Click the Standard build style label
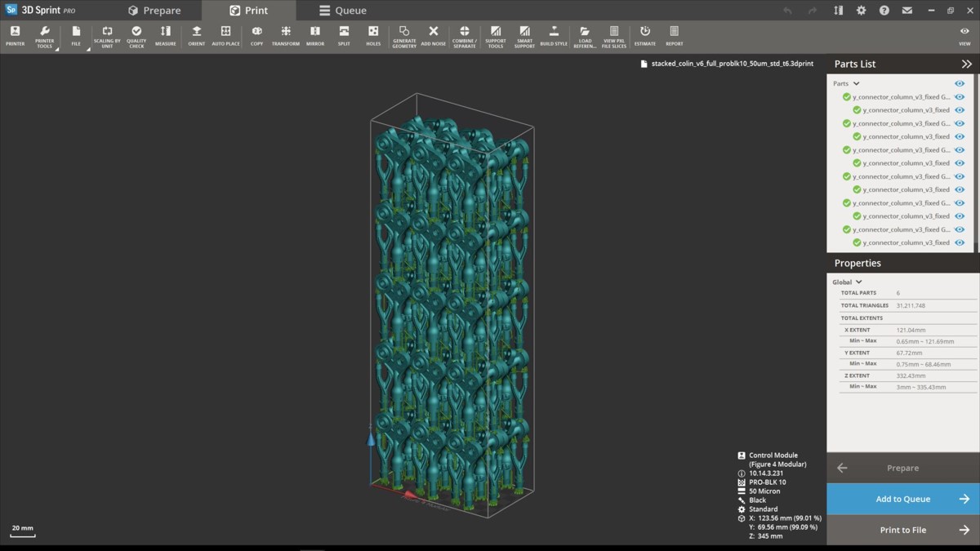This screenshot has width=980, height=551. tap(764, 509)
